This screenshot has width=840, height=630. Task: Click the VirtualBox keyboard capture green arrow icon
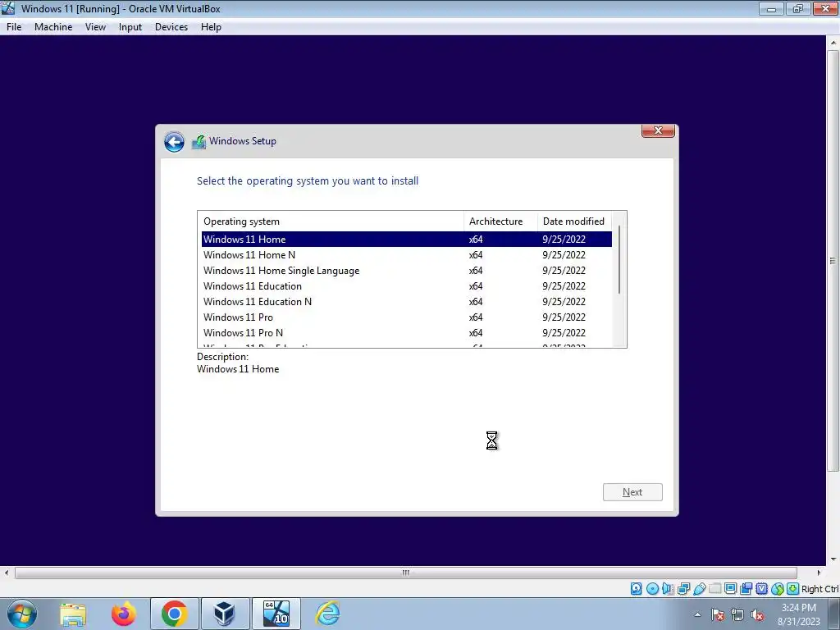pyautogui.click(x=793, y=589)
